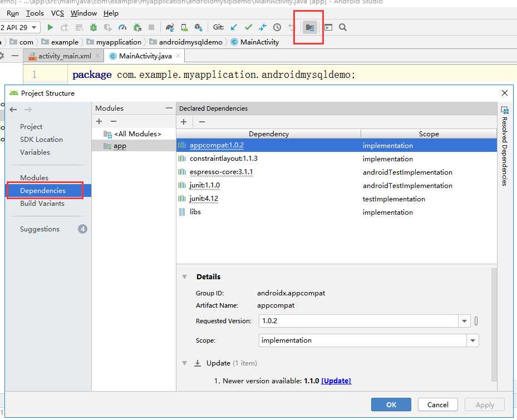This screenshot has height=420, width=517.
Task: Select SDK Location in sidebar
Action: click(x=41, y=140)
